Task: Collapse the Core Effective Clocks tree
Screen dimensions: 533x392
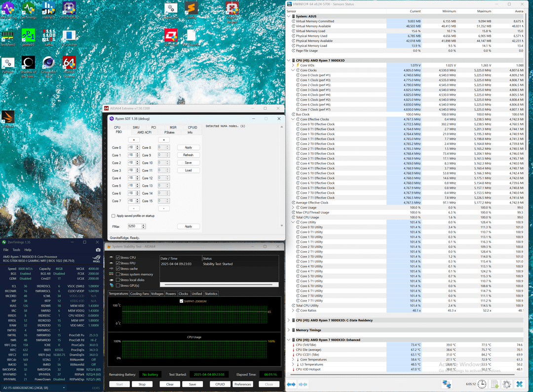Action: pos(293,119)
